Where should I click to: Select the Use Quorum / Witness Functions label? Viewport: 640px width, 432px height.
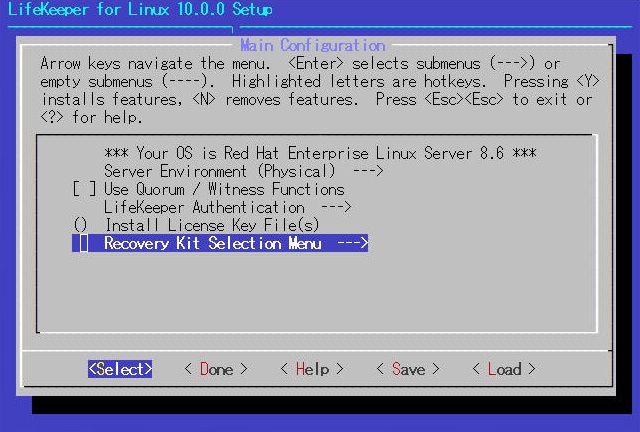click(x=224, y=189)
